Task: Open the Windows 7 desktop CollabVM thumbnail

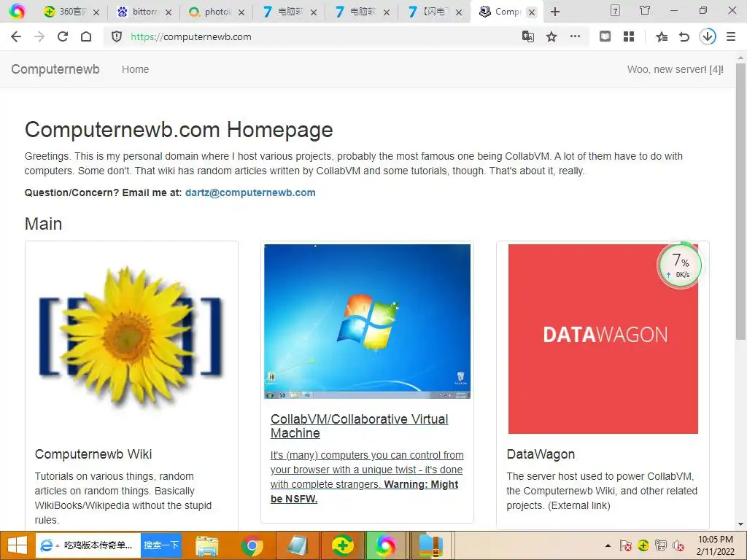Action: pos(368,322)
